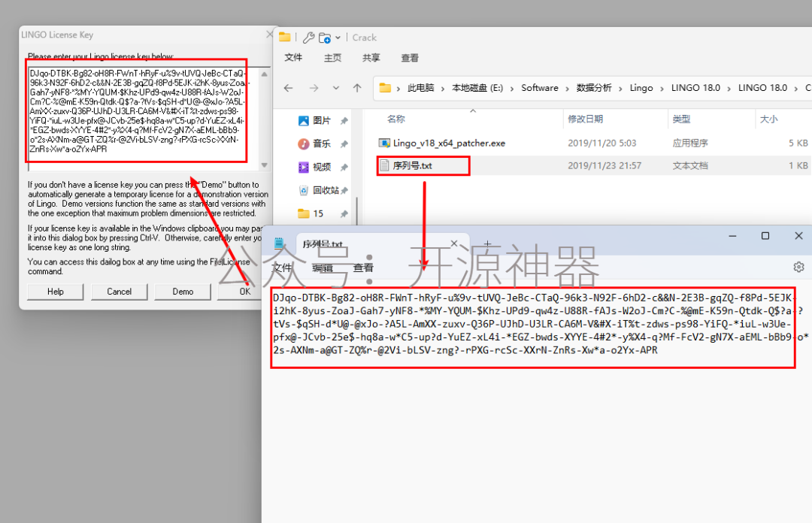This screenshot has height=523, width=812.
Task: Expand the chevron after 数据分析 breadcrumb
Action: click(x=620, y=89)
